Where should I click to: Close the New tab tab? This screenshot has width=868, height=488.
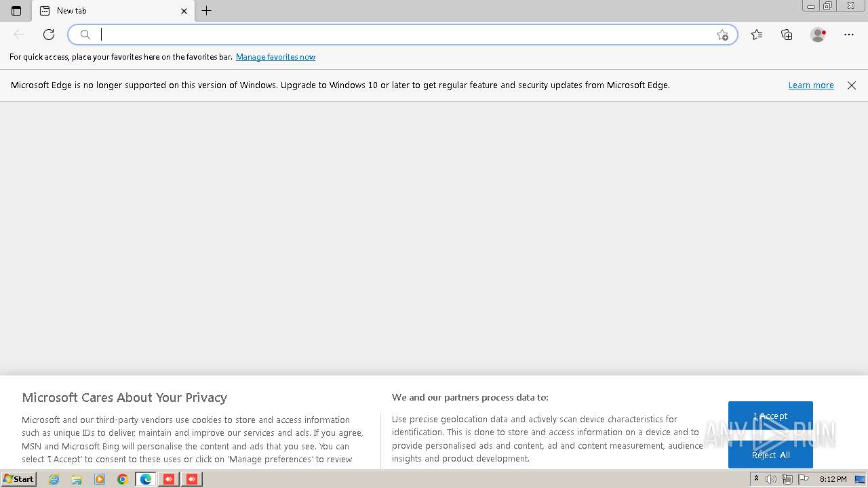pos(184,11)
